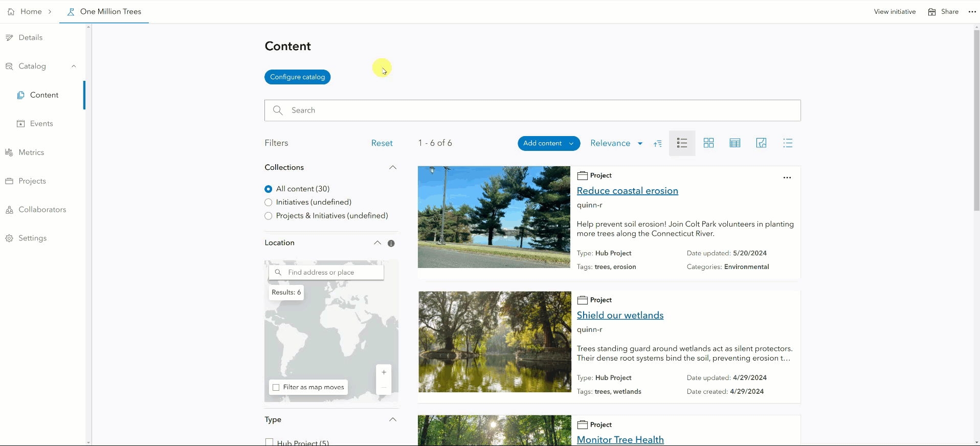Image resolution: width=980 pixels, height=446 pixels.
Task: Go to Projects in sidebar
Action: 32,181
